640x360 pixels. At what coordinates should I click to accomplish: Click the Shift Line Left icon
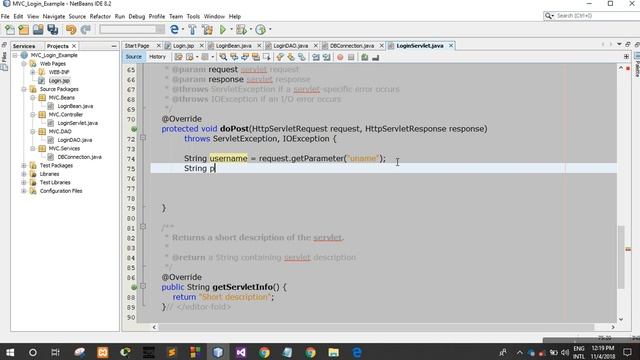click(316, 57)
